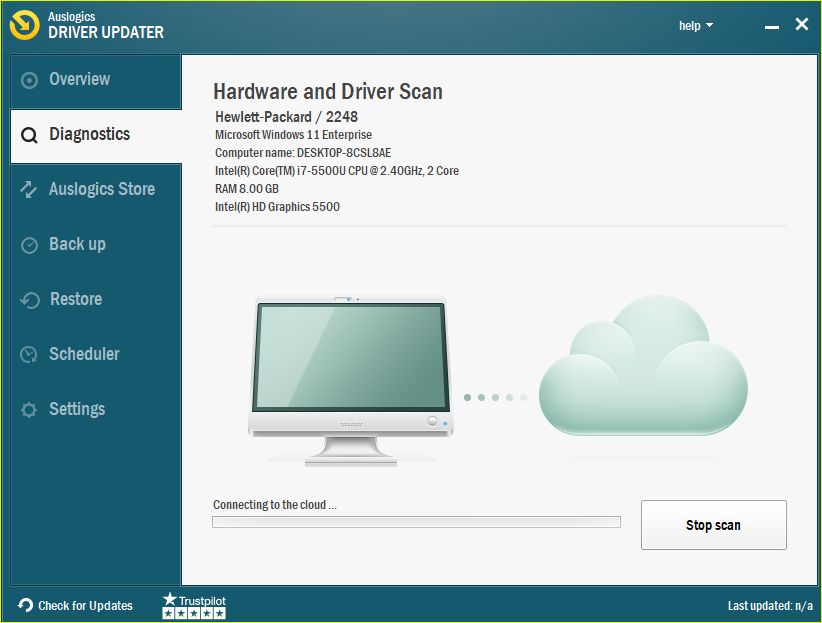
Task: Open the Auslogics Store tab label
Action: tap(102, 189)
